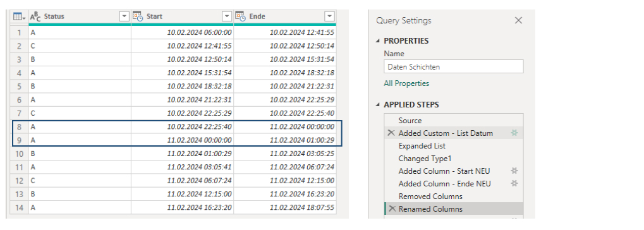Collapse the PROPERTIES section
This screenshot has height=230, width=644.
point(378,41)
